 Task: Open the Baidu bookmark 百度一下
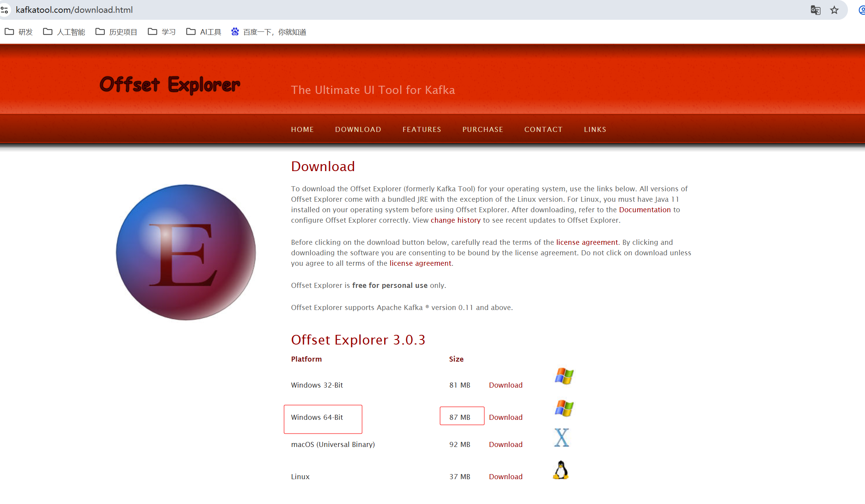point(269,32)
